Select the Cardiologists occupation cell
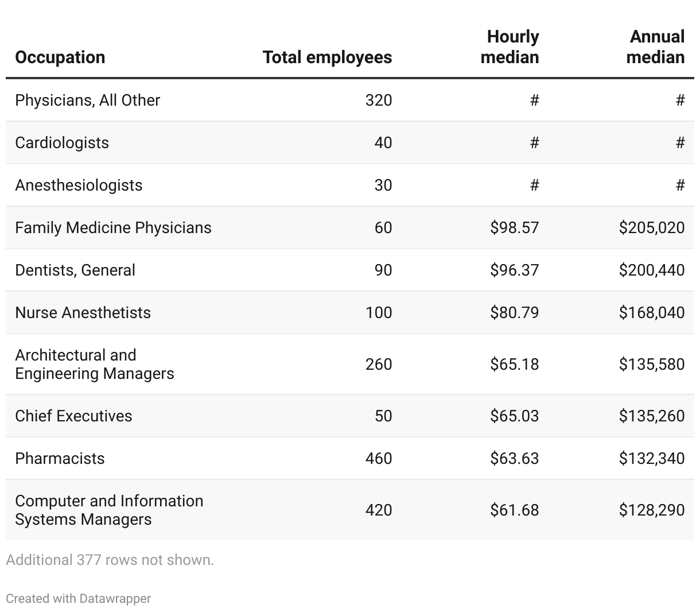Screen dimensions: 700x612 (x=62, y=142)
